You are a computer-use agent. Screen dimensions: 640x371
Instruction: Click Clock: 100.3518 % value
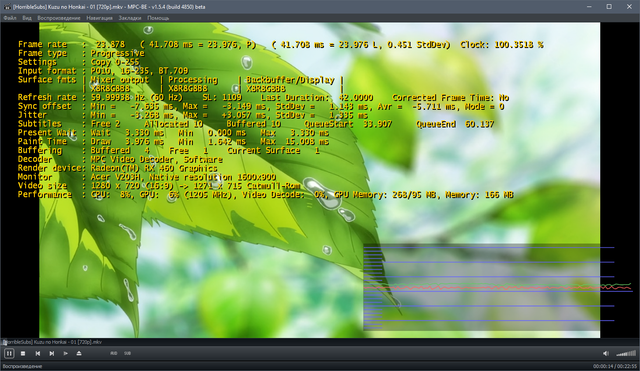tap(502, 44)
